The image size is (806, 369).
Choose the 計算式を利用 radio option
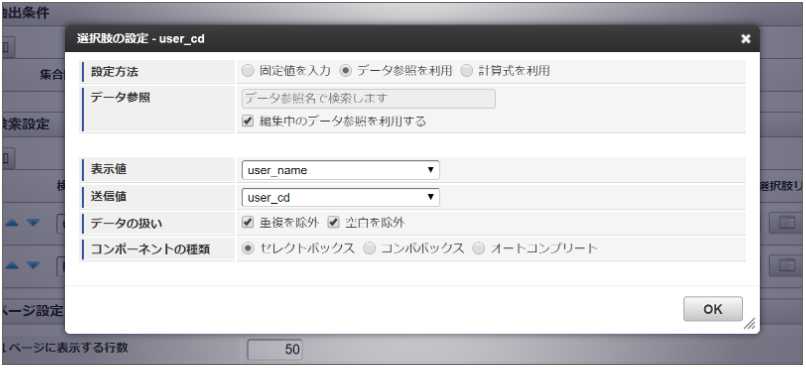tap(467, 71)
